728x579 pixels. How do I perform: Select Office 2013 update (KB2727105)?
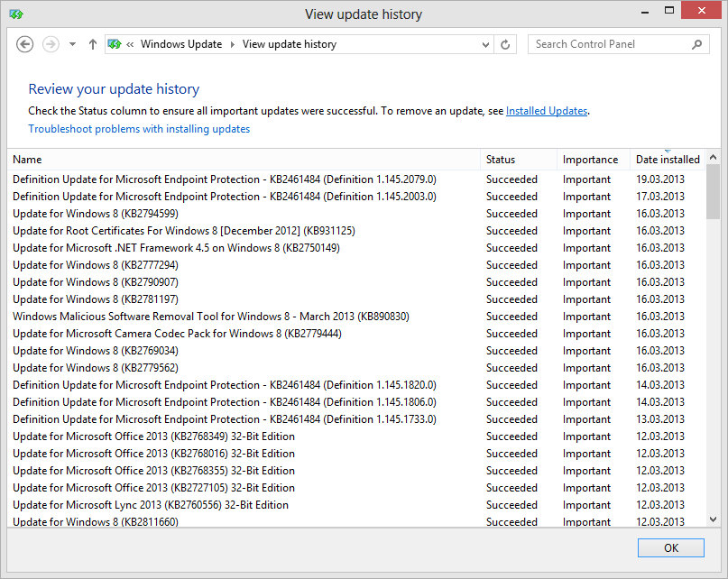(x=356, y=489)
